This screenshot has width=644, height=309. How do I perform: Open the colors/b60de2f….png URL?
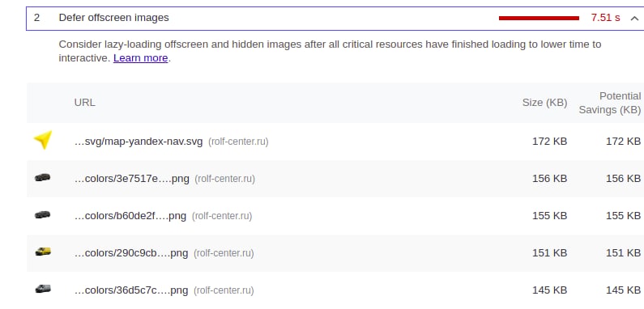click(x=130, y=216)
